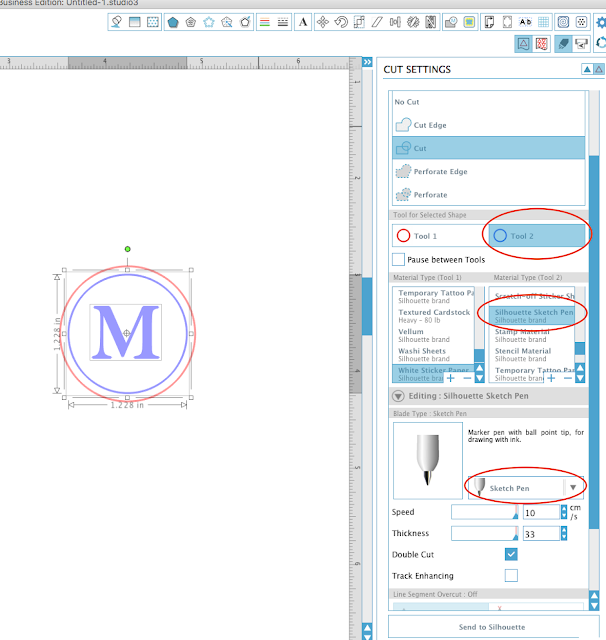Remove a material type for Tool 2 (minus)
Viewport: 606px width, 640px height.
[x=568, y=378]
